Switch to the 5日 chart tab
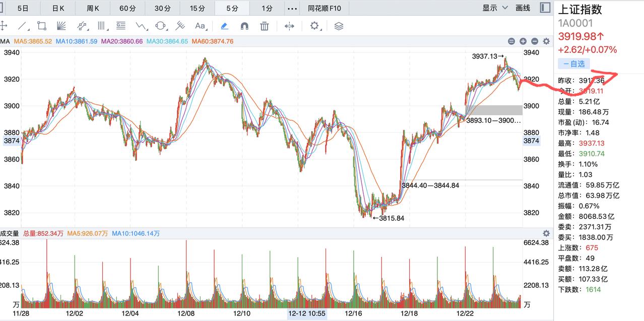Image resolution: width=644 pixels, height=321 pixels. point(23,8)
